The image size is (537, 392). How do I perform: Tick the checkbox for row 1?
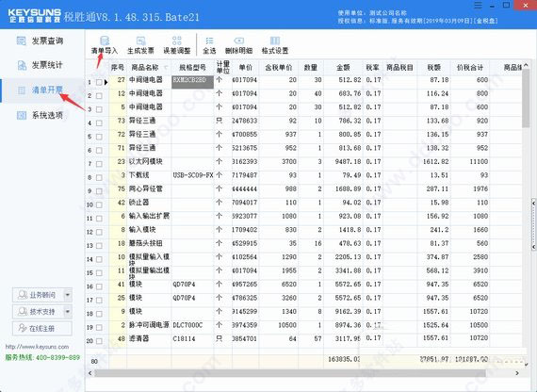99,82
